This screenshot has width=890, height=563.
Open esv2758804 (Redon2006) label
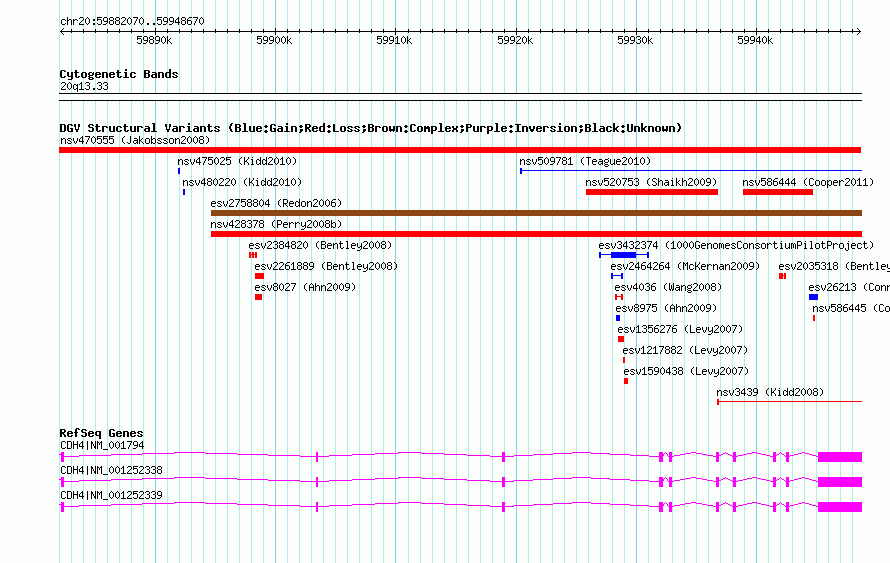(x=276, y=203)
